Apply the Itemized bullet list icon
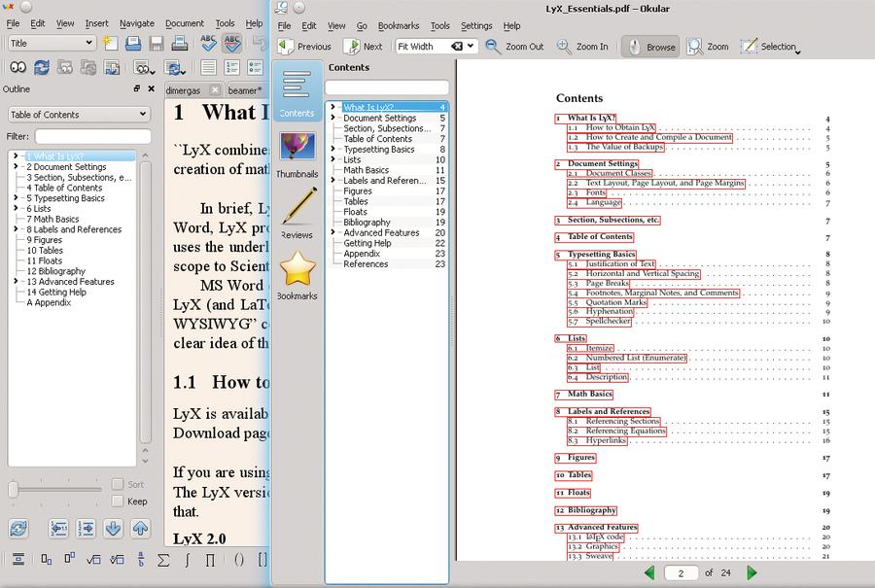875x588 pixels. [255, 67]
